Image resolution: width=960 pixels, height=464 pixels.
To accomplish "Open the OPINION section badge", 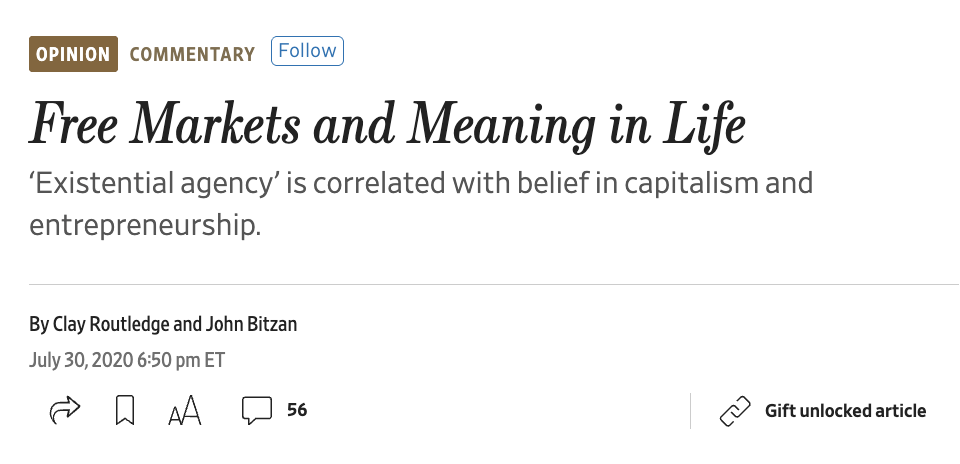I will click(73, 54).
